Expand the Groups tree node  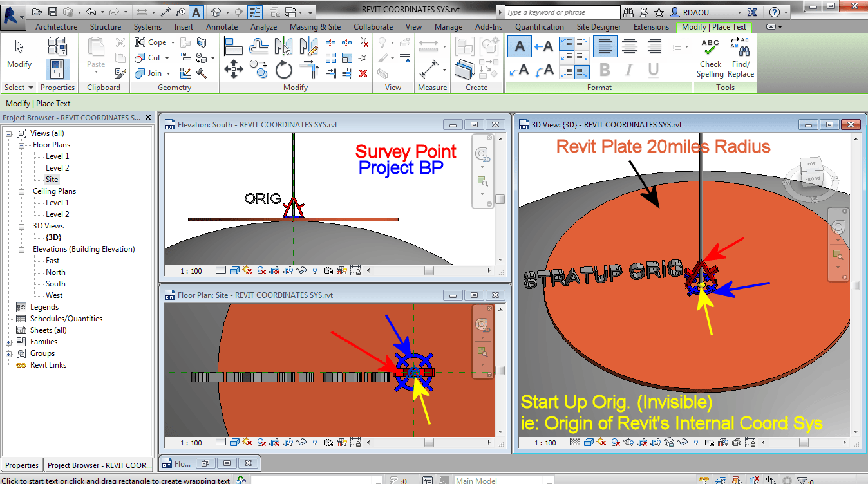coord(9,353)
